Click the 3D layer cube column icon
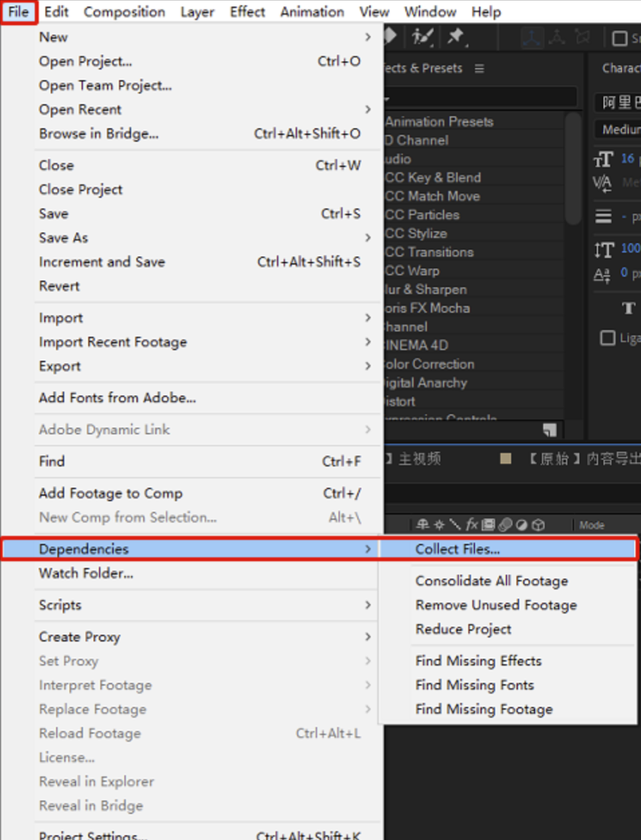641x840 pixels. click(x=538, y=525)
